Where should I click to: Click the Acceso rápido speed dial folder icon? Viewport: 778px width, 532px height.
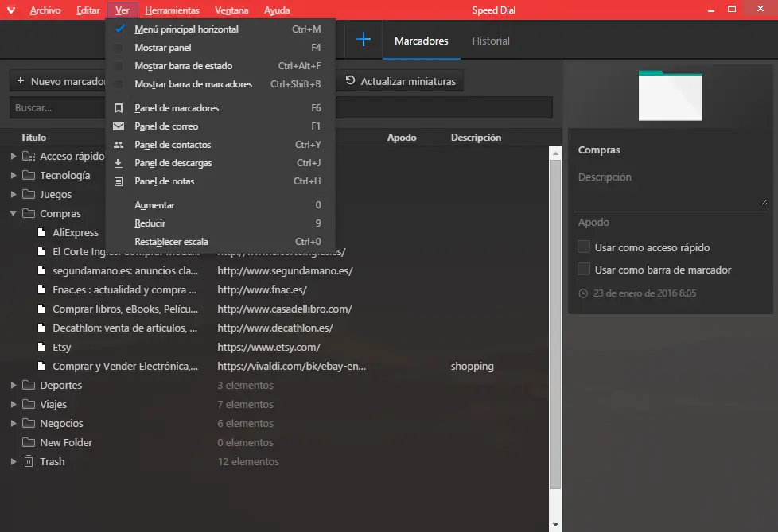click(x=29, y=156)
